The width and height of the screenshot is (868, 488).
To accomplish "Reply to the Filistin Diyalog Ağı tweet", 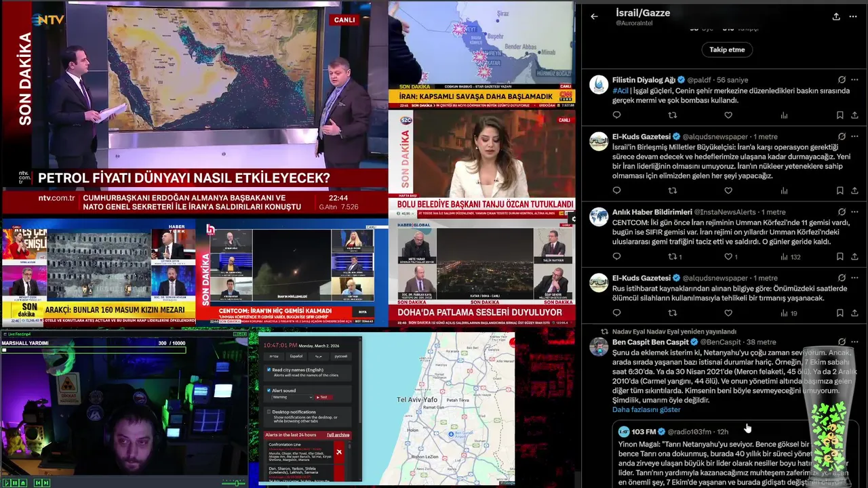I will [616, 115].
